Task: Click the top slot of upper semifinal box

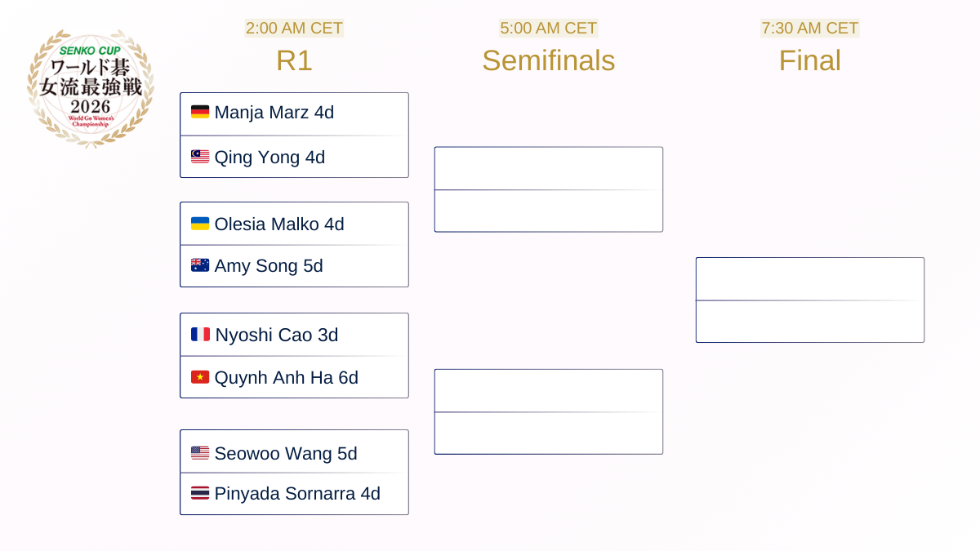Action: 548,169
